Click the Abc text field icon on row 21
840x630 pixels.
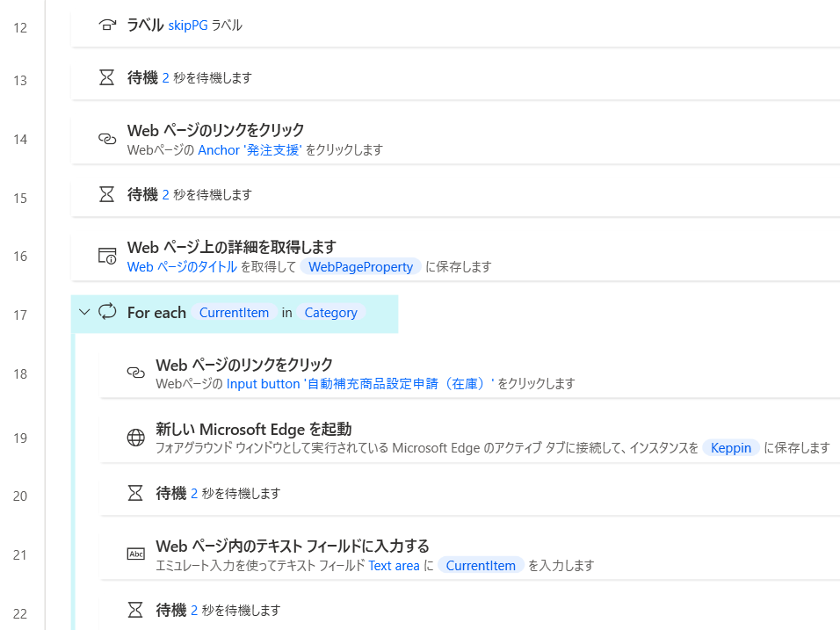pyautogui.click(x=135, y=554)
